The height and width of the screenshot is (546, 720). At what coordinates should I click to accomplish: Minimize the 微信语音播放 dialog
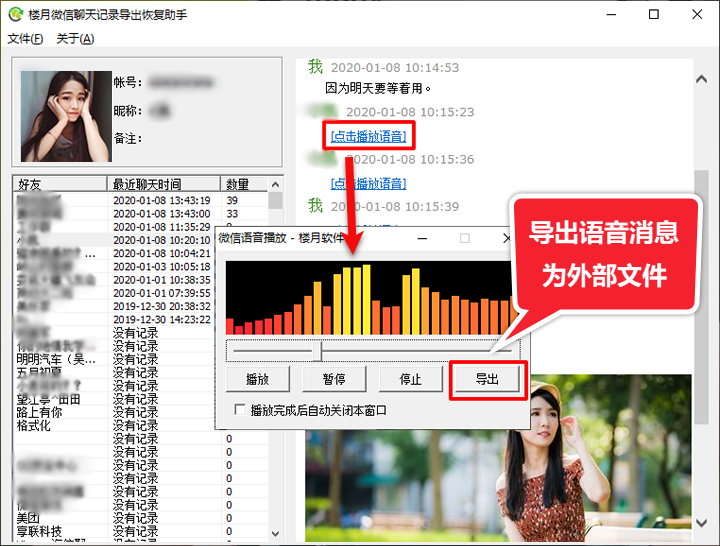[422, 238]
